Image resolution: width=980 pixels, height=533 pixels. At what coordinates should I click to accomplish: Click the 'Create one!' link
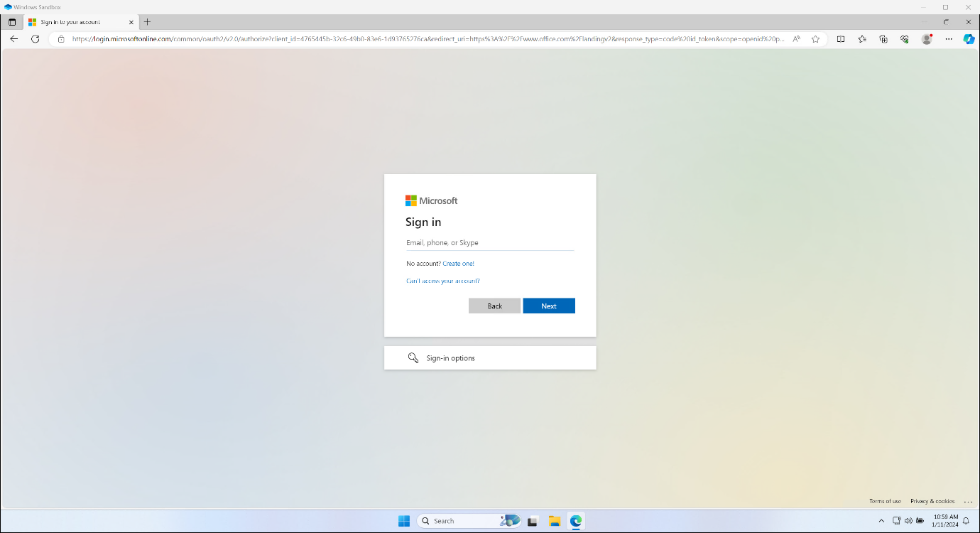[x=457, y=263]
